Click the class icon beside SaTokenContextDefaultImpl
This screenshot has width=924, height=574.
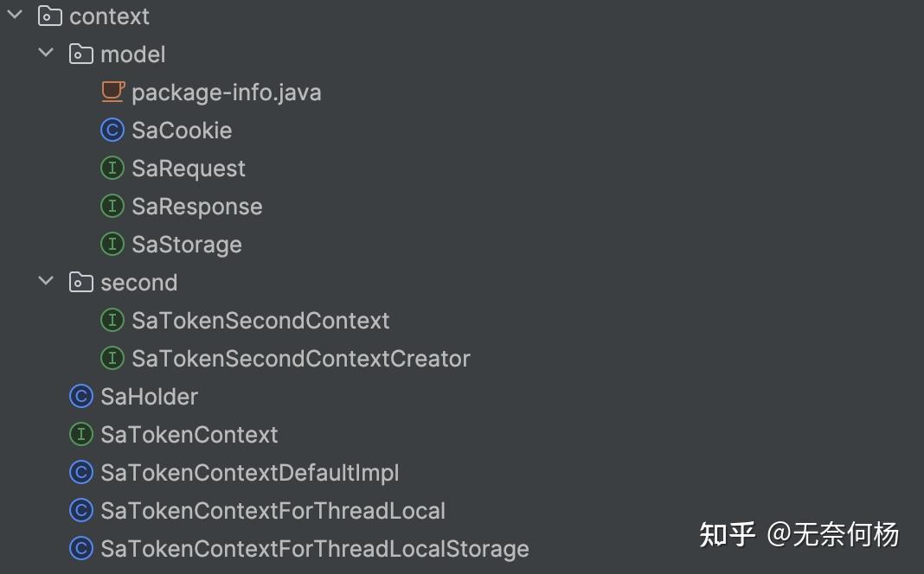(81, 472)
